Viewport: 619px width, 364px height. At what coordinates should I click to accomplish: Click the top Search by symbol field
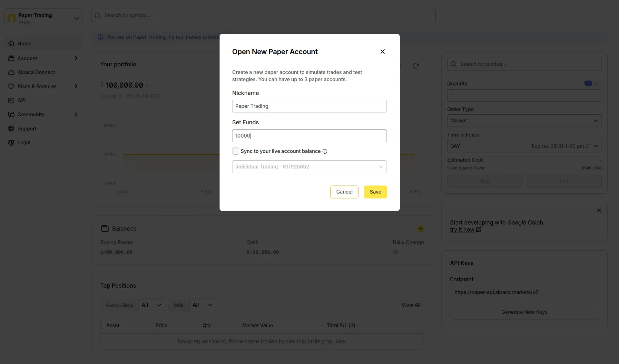click(x=263, y=15)
